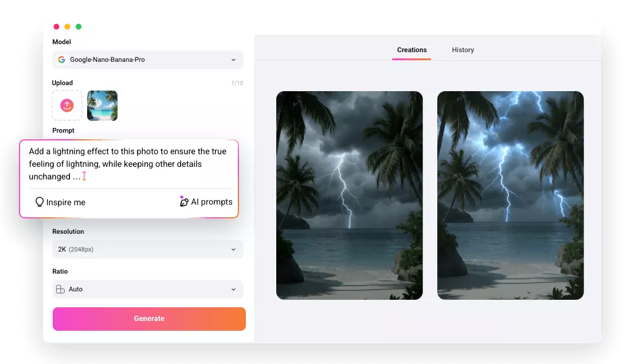This screenshot has width=627, height=364.
Task: Click the lightbulb icon beside Inspire me
Action: coord(39,202)
